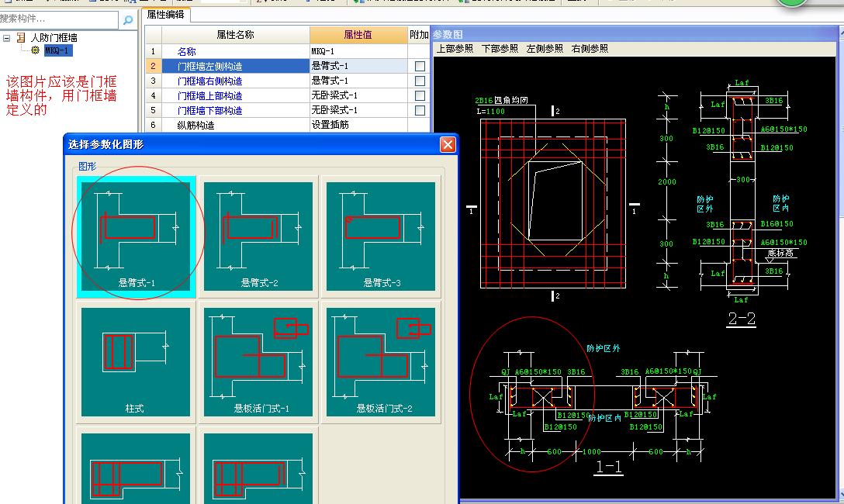Viewport: 844px width, 504px height.
Task: Click the L=1100 value in drawing
Action: coord(490,112)
